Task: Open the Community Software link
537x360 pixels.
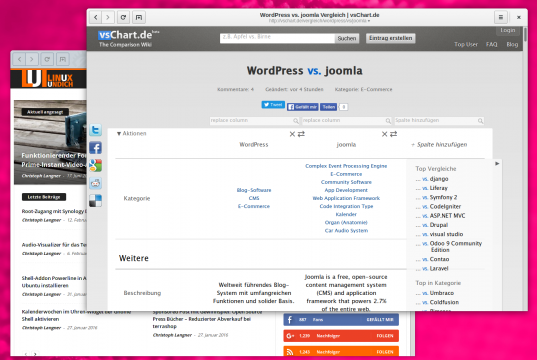Action: 346,182
